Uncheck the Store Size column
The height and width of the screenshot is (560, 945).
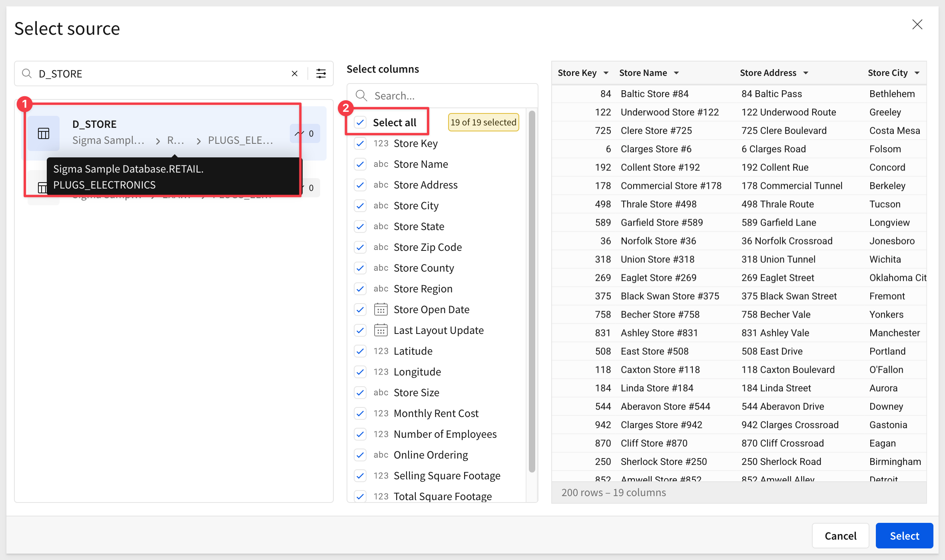coord(360,393)
